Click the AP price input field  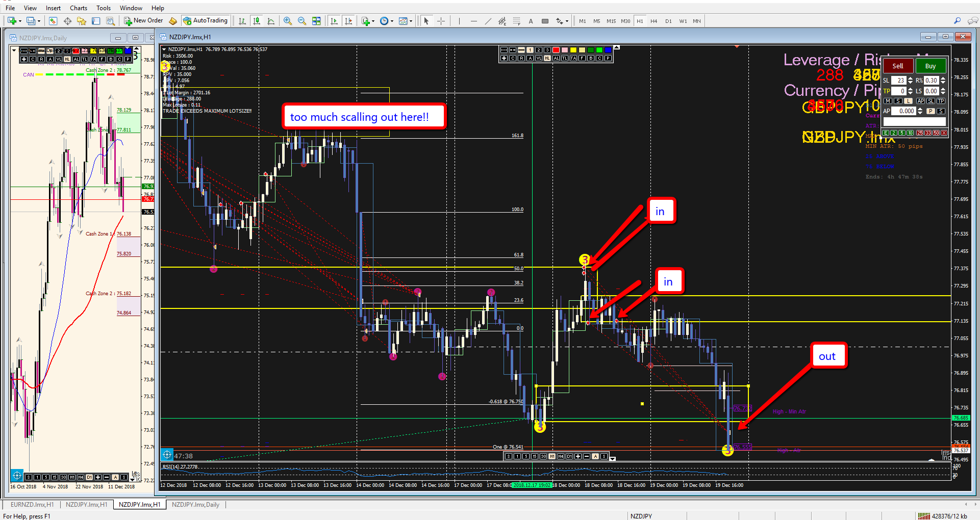[x=903, y=111]
